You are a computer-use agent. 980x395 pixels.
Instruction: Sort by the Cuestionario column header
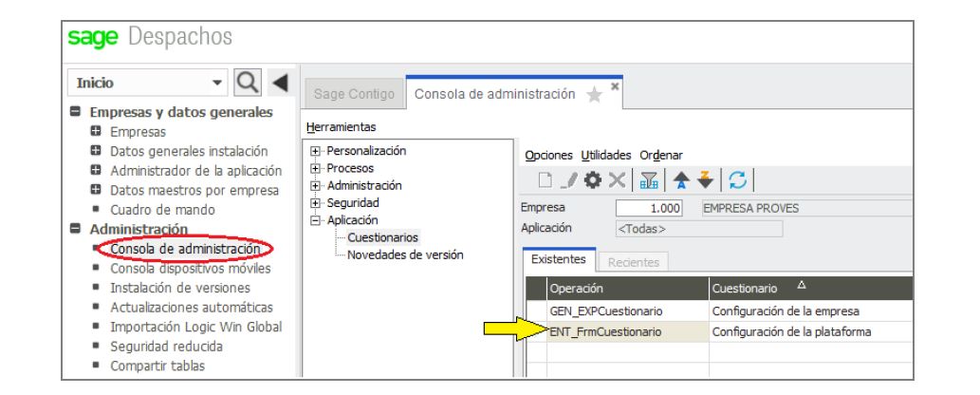click(810, 289)
